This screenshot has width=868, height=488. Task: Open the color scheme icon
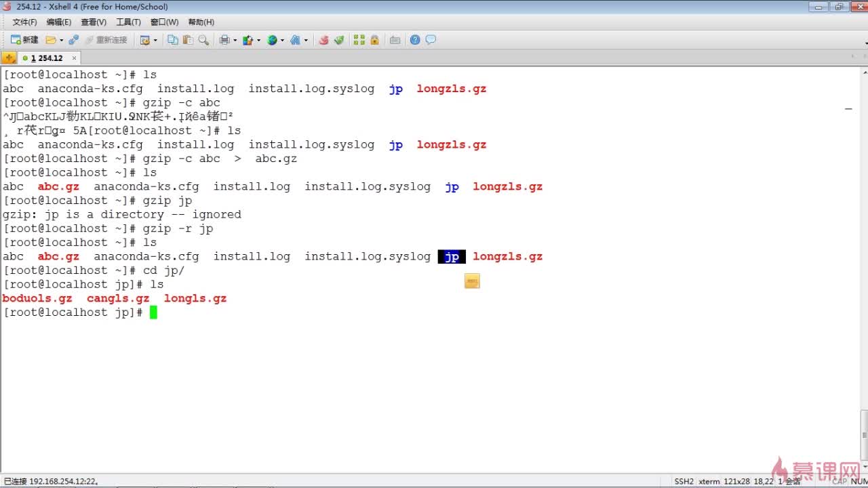pyautogui.click(x=248, y=40)
